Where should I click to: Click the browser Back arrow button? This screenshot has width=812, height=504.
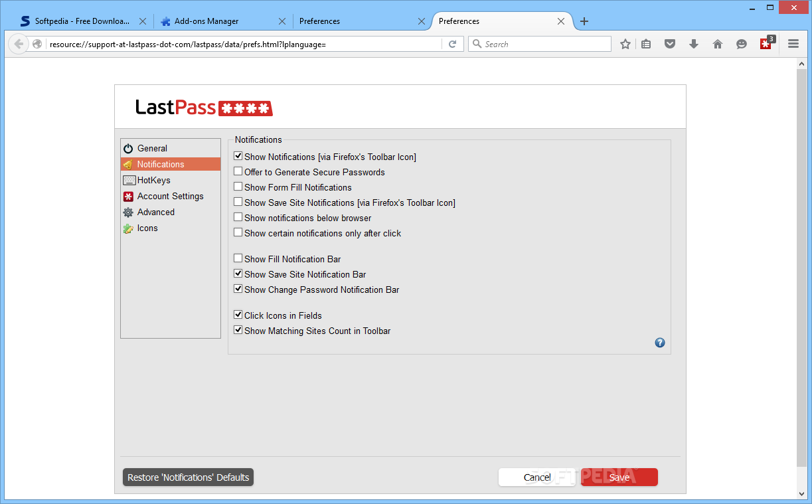point(19,44)
